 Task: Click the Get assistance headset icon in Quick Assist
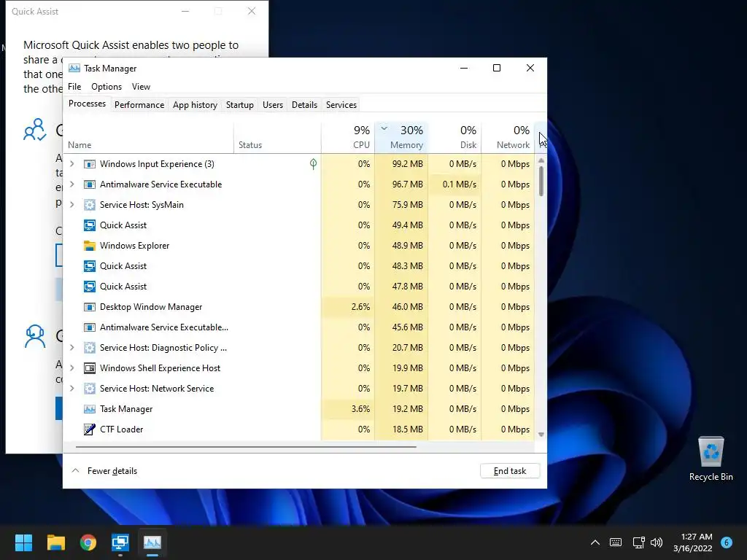pyautogui.click(x=35, y=336)
